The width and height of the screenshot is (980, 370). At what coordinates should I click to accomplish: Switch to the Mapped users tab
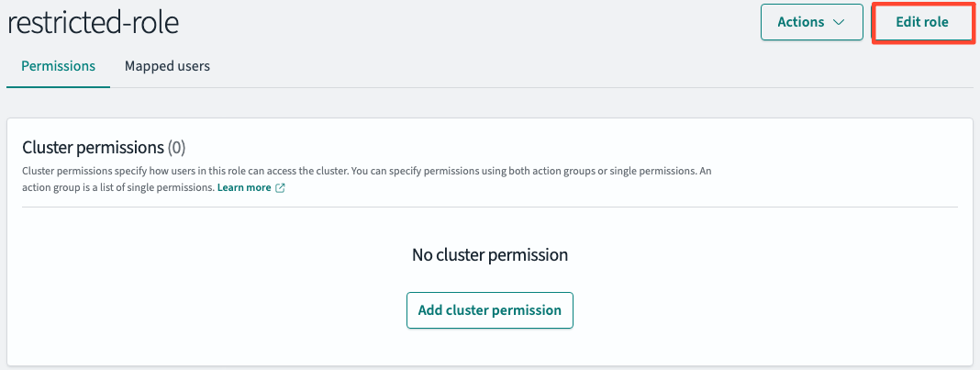pyautogui.click(x=167, y=65)
